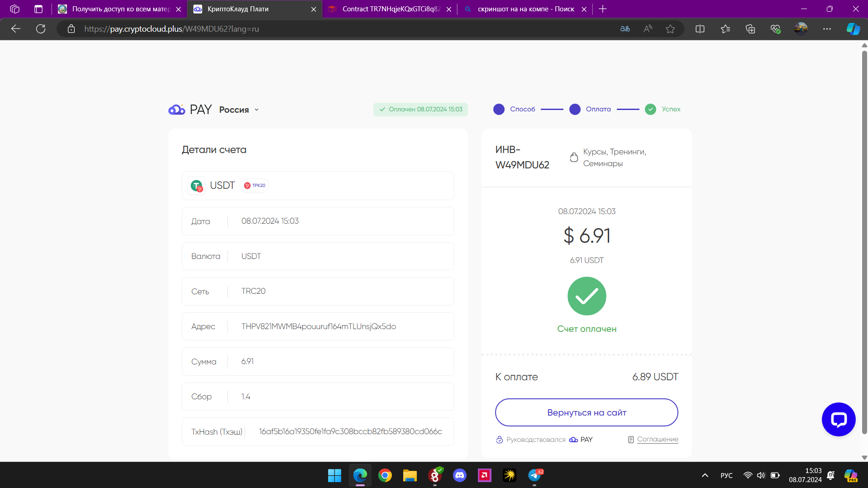868x488 pixels.
Task: Open Discord from taskbar
Action: tap(460, 475)
